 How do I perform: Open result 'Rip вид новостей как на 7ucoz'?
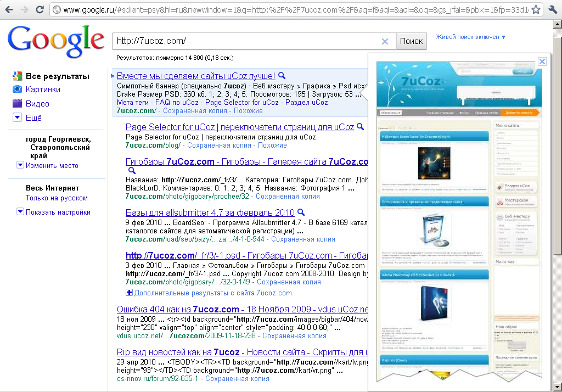[x=242, y=352]
